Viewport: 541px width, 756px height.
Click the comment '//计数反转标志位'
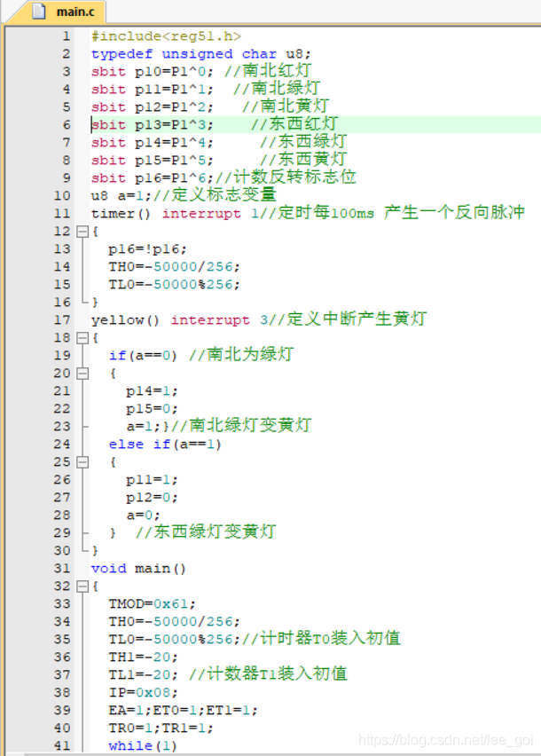point(286,177)
